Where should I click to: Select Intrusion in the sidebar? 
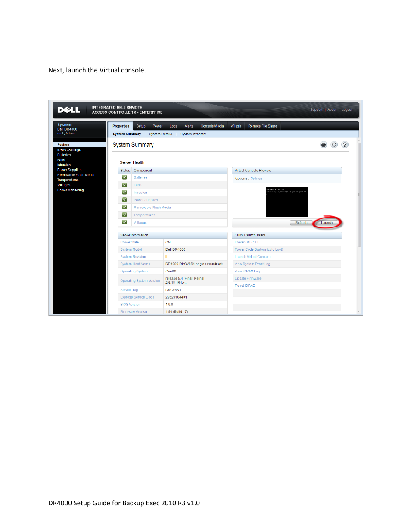click(x=64, y=165)
